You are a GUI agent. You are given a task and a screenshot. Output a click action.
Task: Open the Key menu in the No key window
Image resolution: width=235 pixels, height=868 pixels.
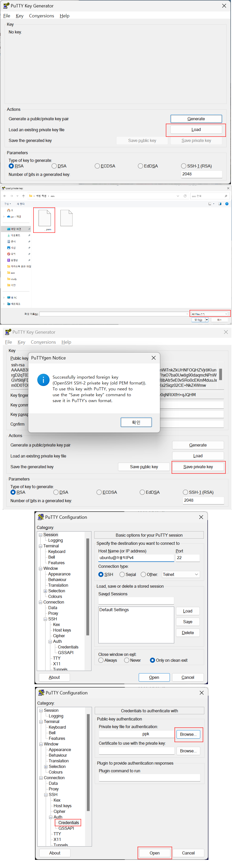pyautogui.click(x=20, y=16)
